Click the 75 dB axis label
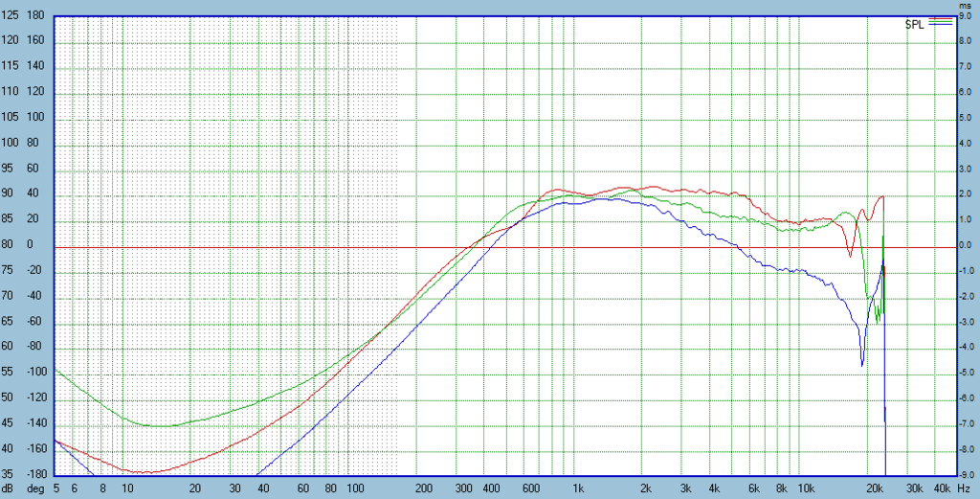980x499 pixels. 8,270
